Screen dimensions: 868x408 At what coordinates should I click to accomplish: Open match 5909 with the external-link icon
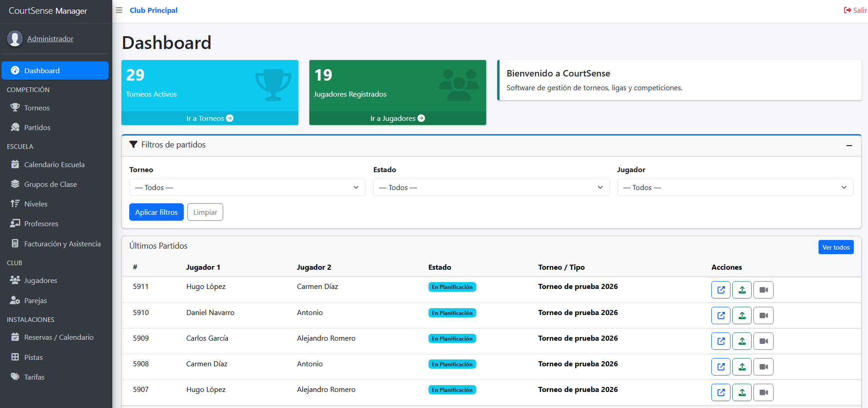click(721, 341)
